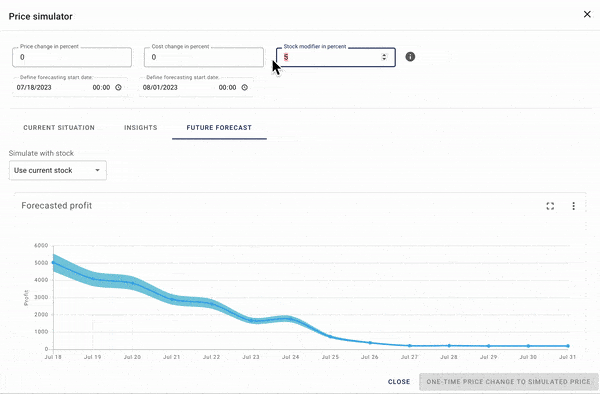
Task: Click the Stock modifier spinner arrows
Action: click(384, 57)
